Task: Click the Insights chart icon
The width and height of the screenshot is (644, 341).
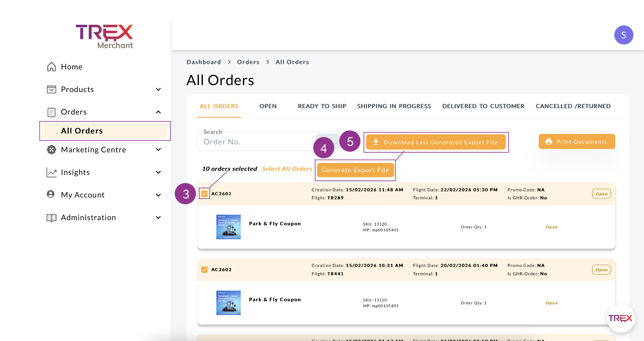Action: [x=51, y=172]
